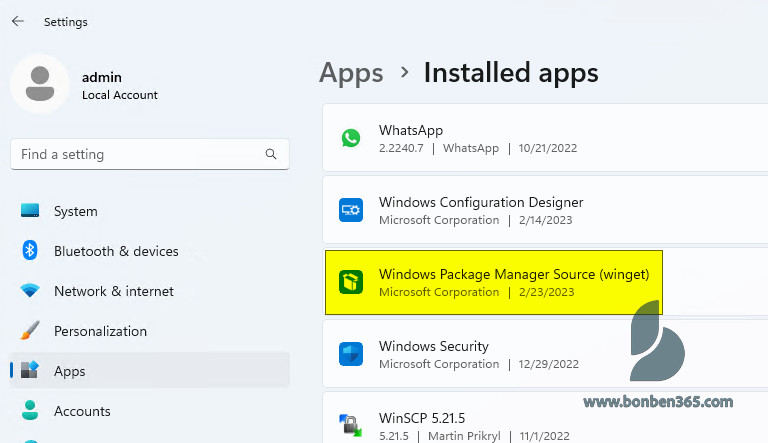Click the Local Account label
This screenshot has height=443, width=768.
tap(120, 95)
